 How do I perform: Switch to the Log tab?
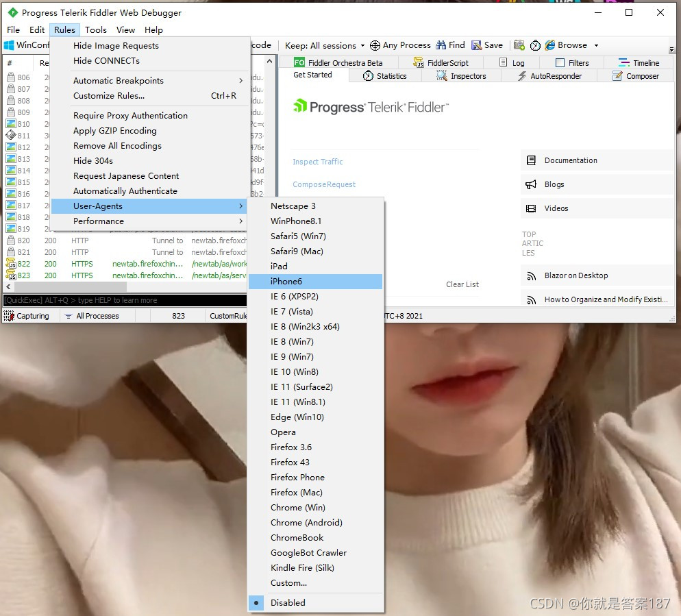pos(512,63)
